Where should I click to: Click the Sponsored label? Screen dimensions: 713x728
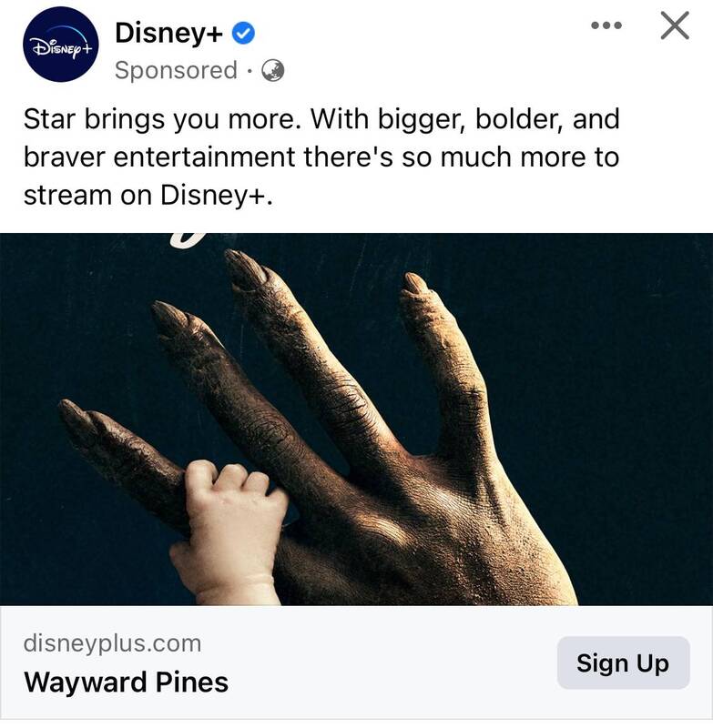click(176, 71)
